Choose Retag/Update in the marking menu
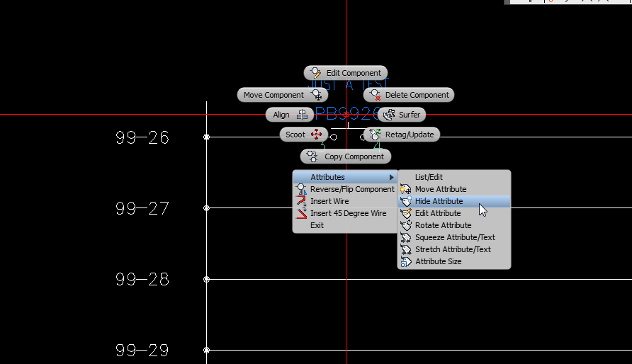The image size is (632, 364). click(402, 135)
